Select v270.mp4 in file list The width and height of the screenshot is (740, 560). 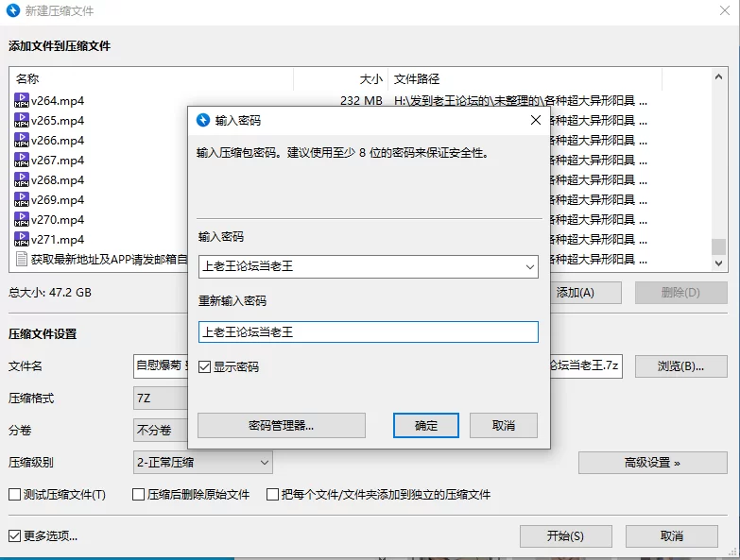coord(58,219)
